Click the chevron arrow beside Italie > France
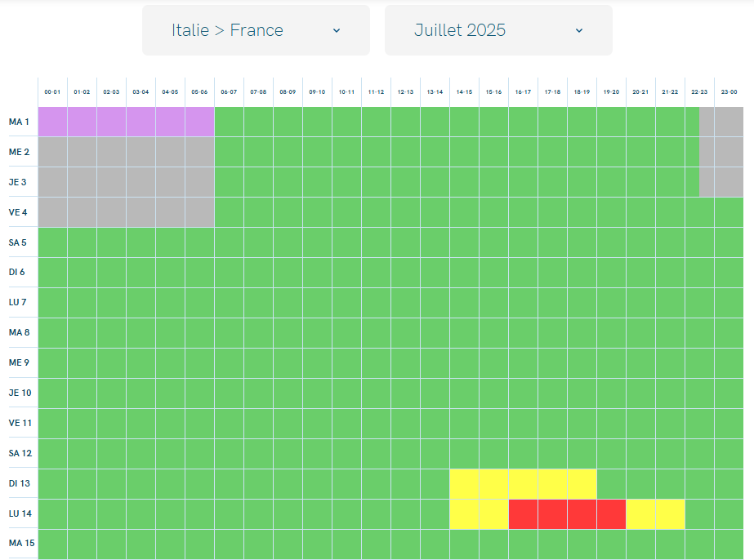The height and width of the screenshot is (560, 754). click(337, 31)
